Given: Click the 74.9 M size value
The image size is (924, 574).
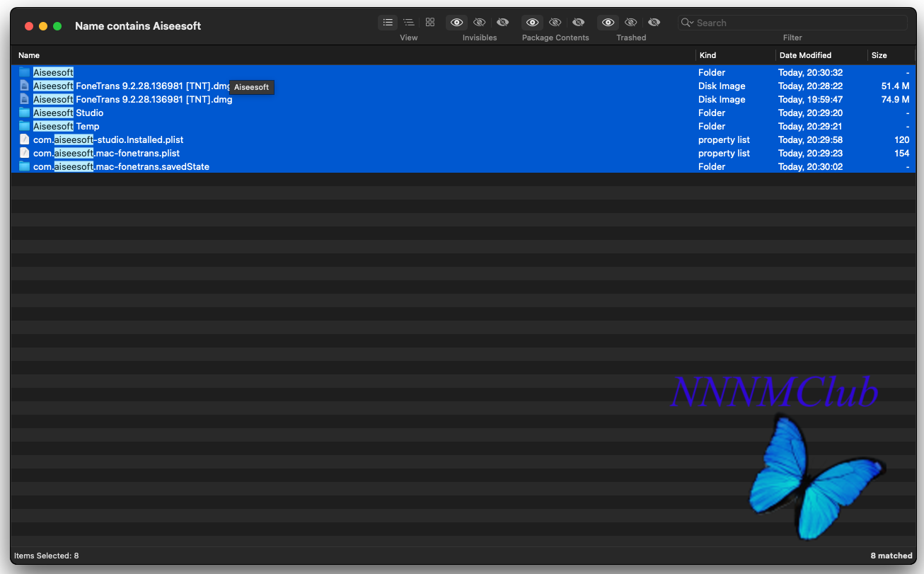Looking at the screenshot, I should coord(895,99).
